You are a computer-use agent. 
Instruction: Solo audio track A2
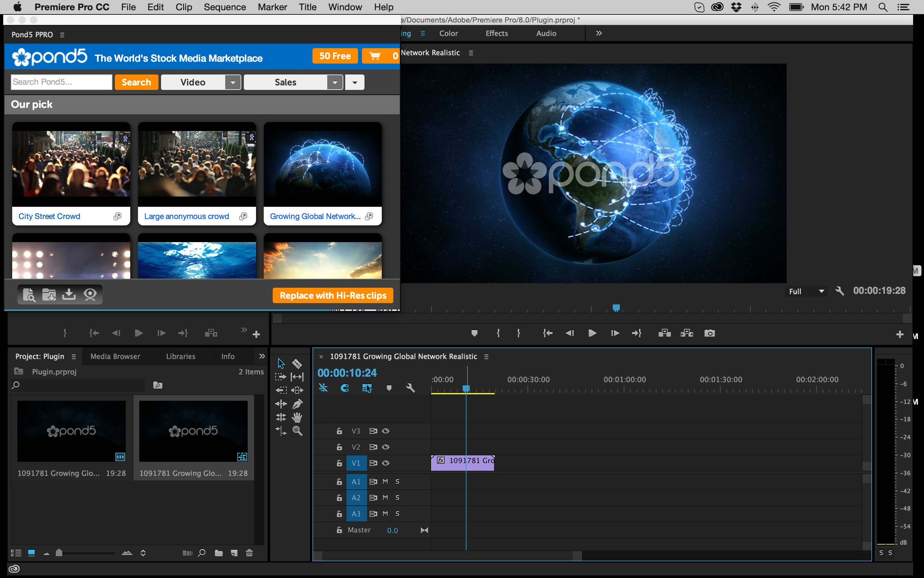coord(398,497)
